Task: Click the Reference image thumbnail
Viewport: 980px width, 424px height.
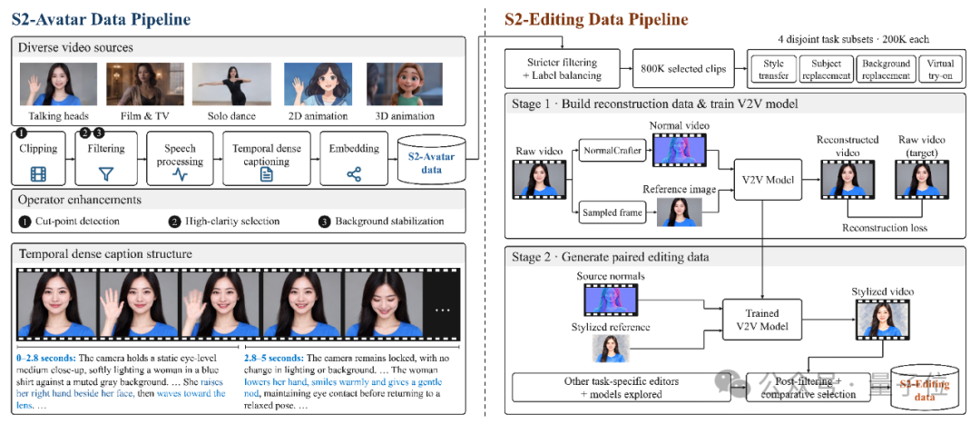Action: (680, 211)
